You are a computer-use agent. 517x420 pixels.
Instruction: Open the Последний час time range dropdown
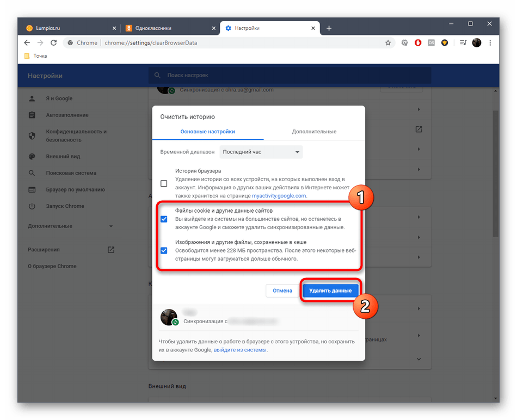pyautogui.click(x=261, y=152)
